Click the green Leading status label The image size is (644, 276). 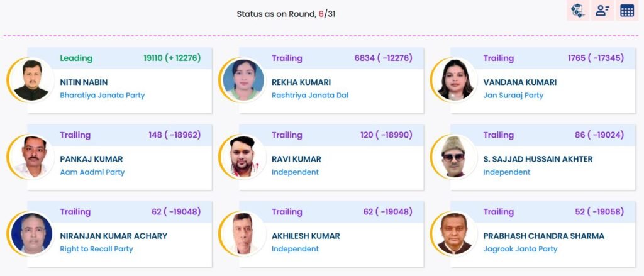[75, 58]
